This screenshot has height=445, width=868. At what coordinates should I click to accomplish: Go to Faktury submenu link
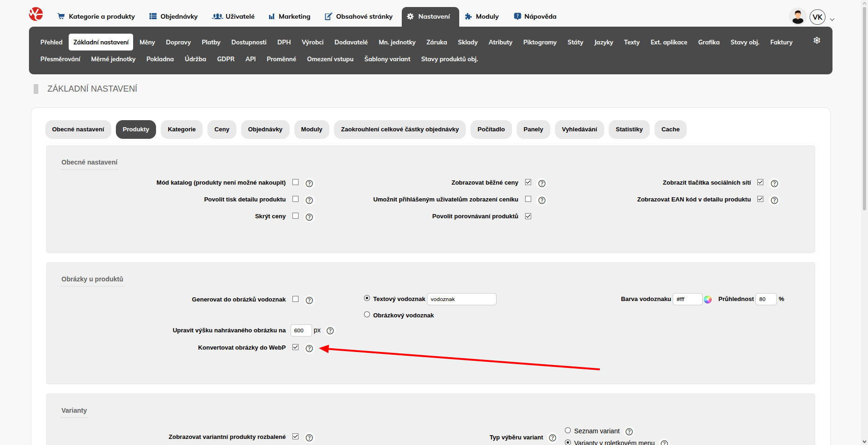click(781, 42)
